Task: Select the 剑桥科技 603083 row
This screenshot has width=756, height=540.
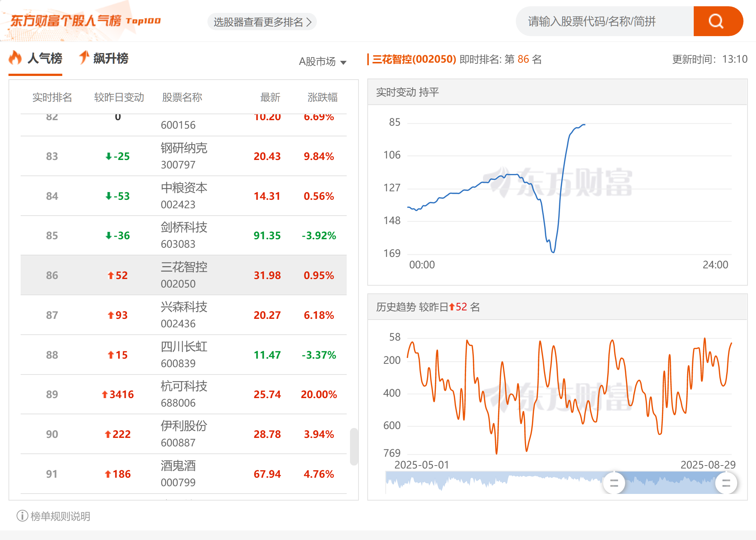Action: tap(183, 236)
